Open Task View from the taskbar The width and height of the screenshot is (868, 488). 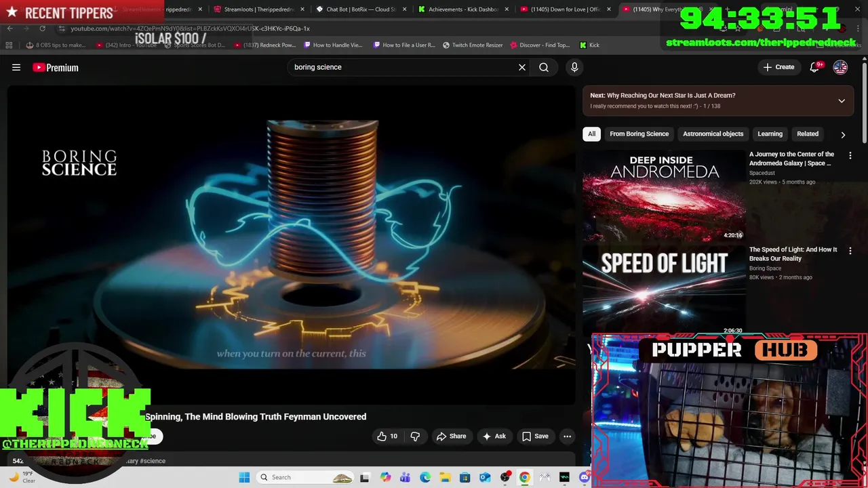pos(364,477)
